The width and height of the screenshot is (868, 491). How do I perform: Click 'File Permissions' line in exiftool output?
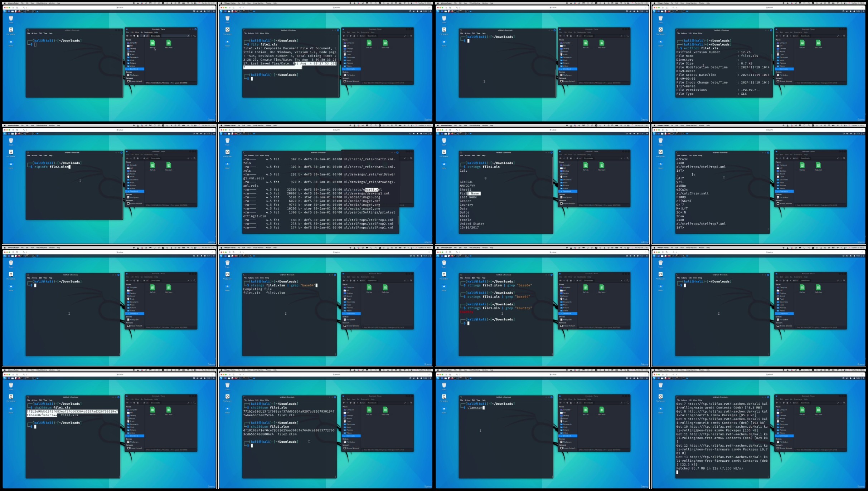718,90
